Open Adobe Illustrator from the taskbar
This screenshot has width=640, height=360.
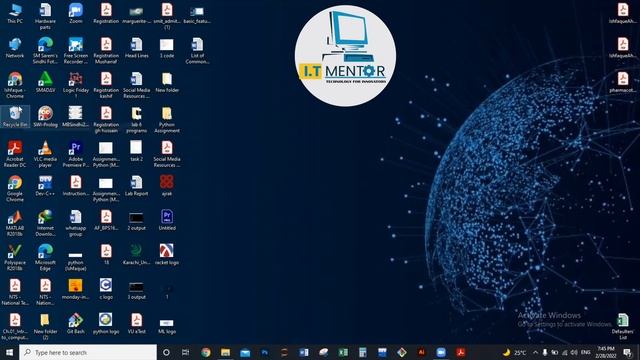(422, 352)
